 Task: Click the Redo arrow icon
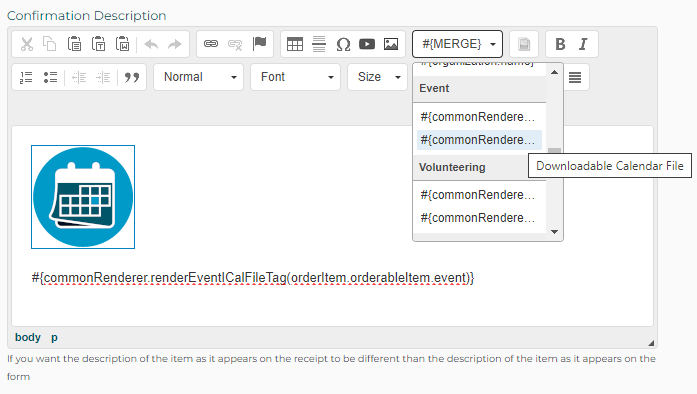pyautogui.click(x=175, y=44)
